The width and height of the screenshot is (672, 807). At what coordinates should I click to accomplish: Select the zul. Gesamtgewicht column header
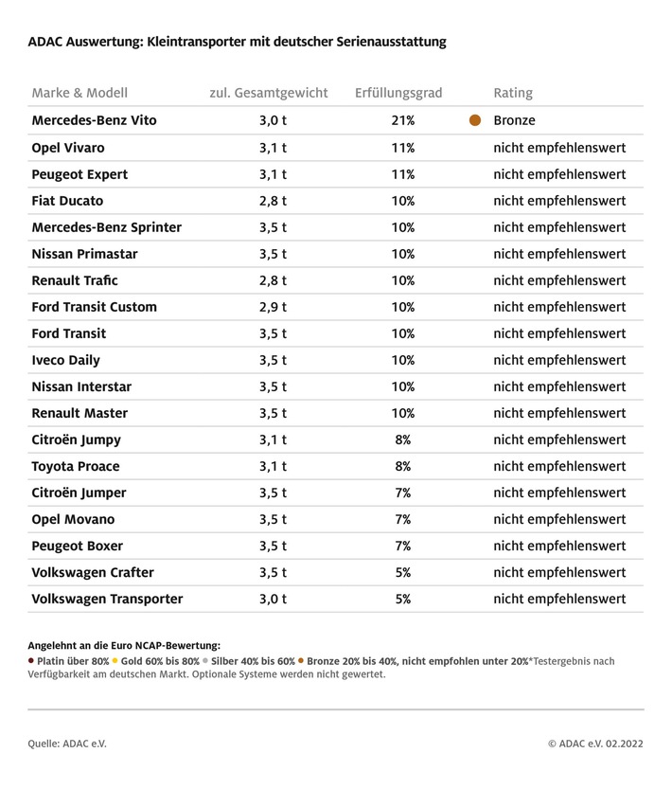269,93
